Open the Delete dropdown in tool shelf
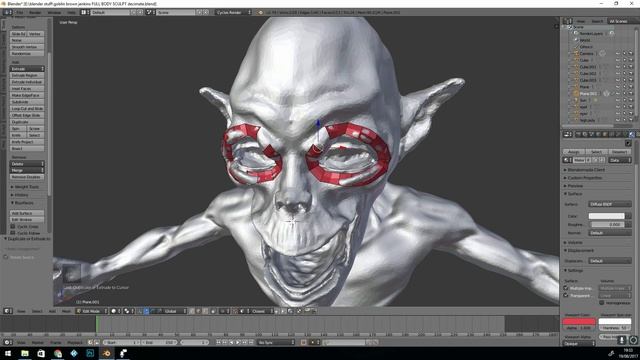The width and height of the screenshot is (640, 360). [x=27, y=164]
